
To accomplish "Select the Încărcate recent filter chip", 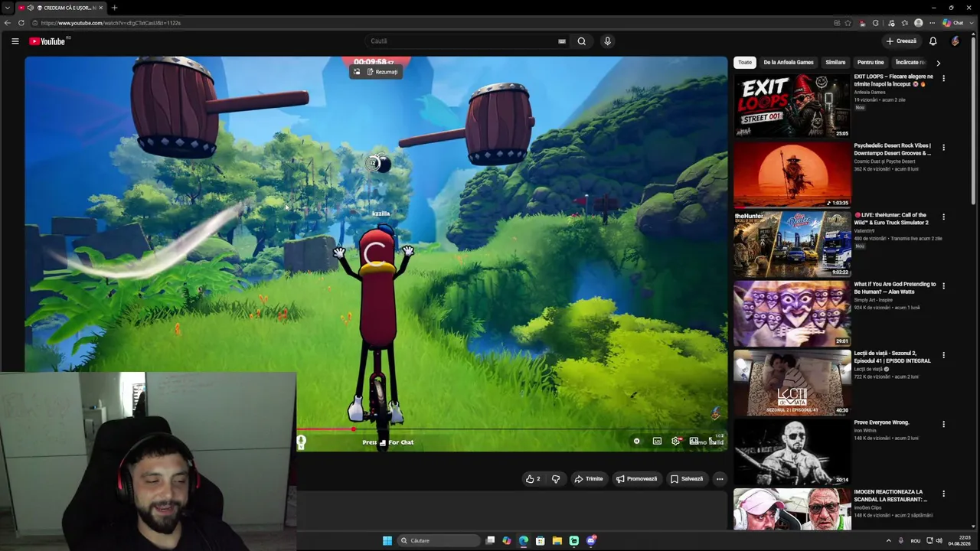I will tap(911, 63).
